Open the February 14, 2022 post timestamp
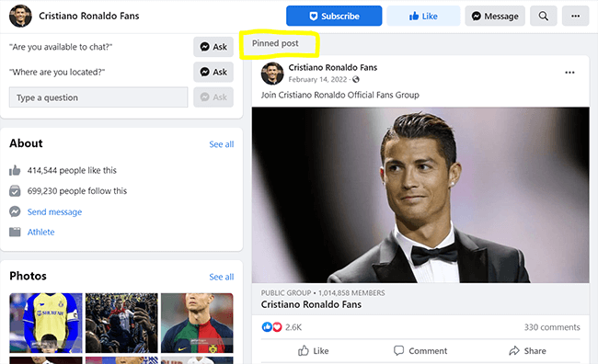The width and height of the screenshot is (598, 364). click(317, 79)
